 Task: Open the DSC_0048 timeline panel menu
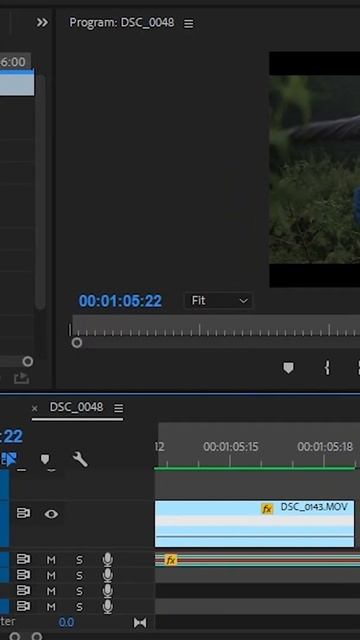coord(118,408)
